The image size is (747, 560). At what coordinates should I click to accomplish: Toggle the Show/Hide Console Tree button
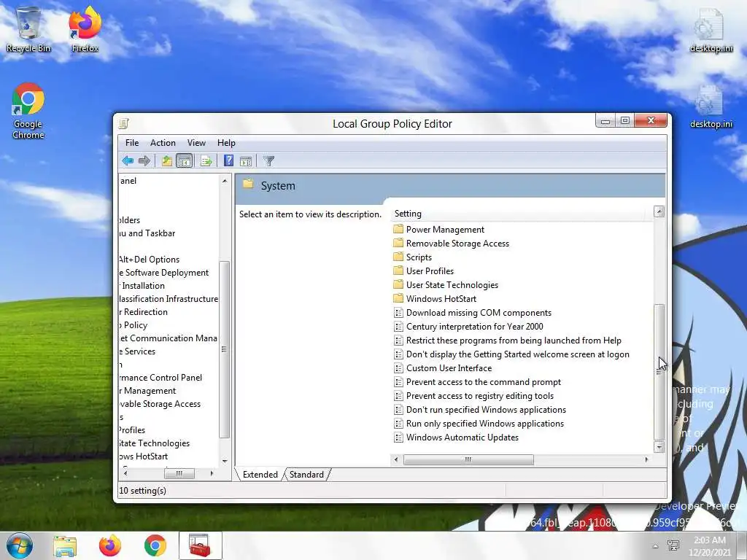(x=184, y=161)
